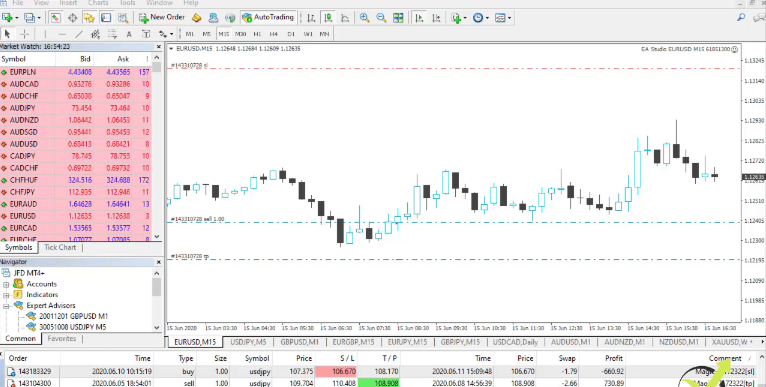Switch to the Tick Chart tab
766x387 pixels.
[x=60, y=247]
